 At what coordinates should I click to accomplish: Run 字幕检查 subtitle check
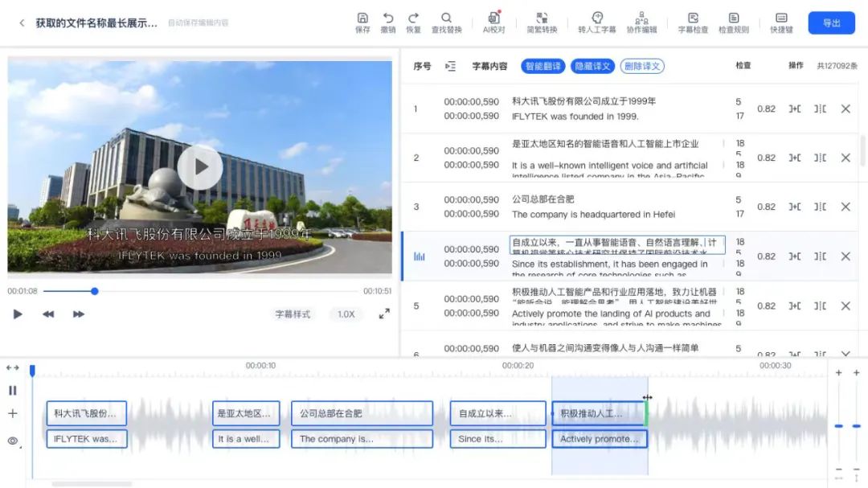693,23
